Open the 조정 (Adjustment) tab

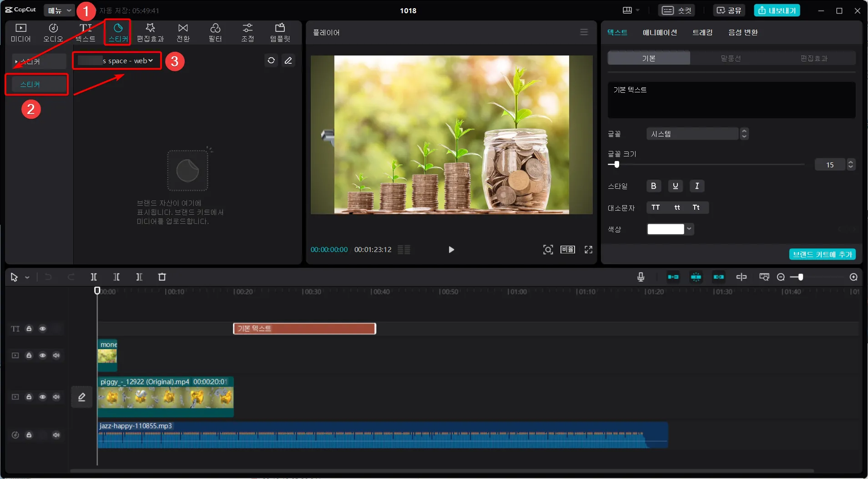pos(247,33)
